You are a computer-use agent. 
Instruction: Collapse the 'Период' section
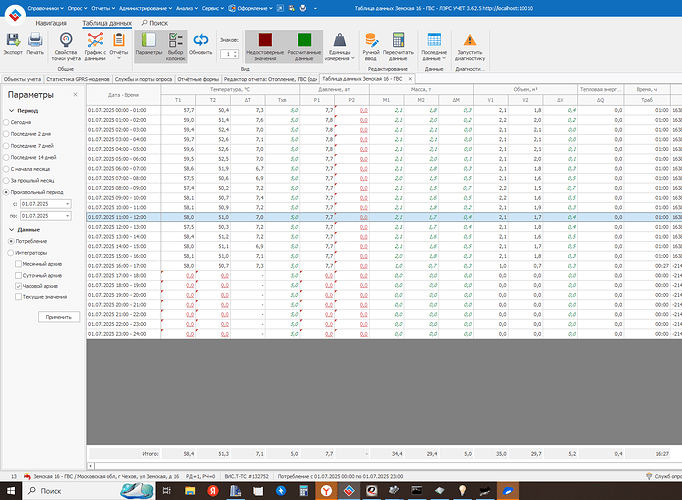tap(10, 109)
